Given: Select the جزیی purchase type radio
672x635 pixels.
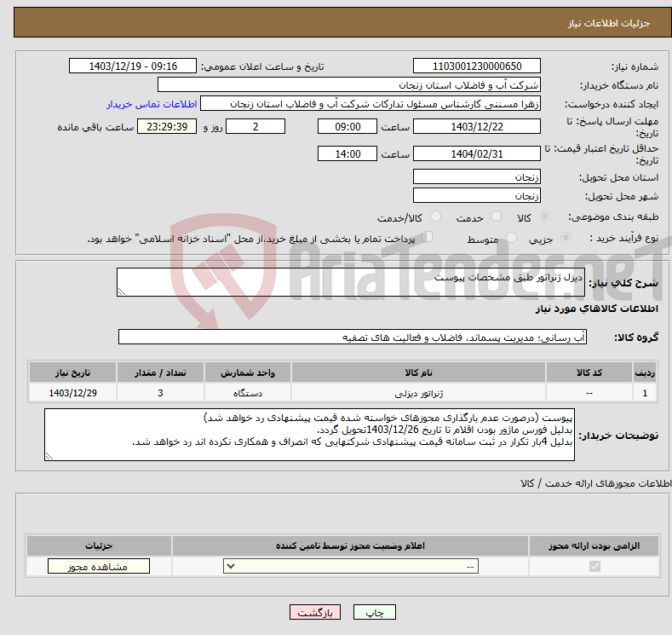Looking at the screenshot, I should (x=566, y=238).
